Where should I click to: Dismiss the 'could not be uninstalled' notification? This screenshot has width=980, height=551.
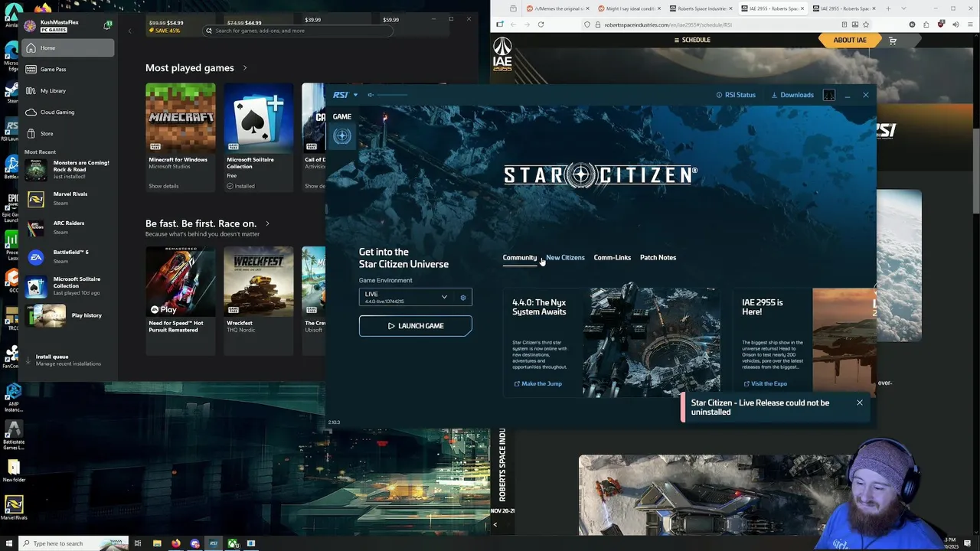[x=859, y=403]
